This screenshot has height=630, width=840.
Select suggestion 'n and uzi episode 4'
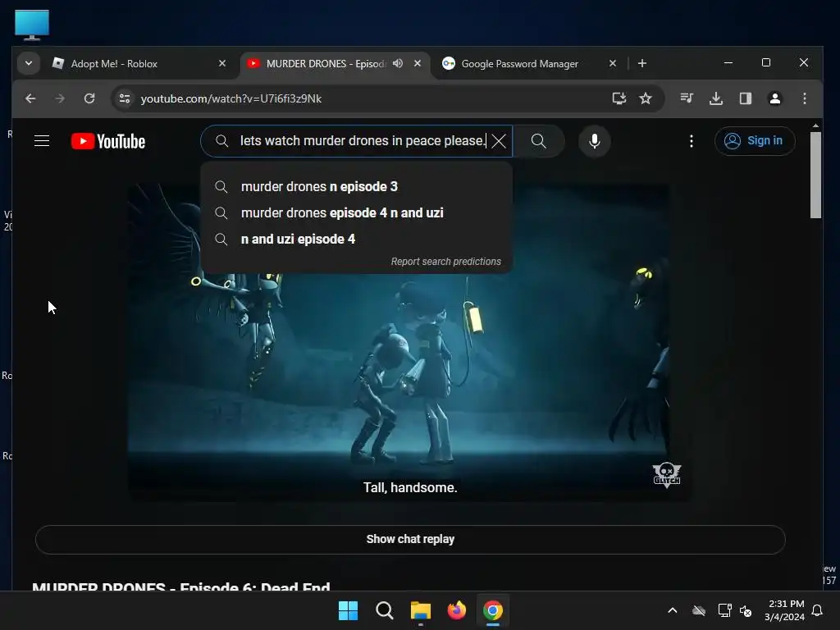click(x=356, y=239)
